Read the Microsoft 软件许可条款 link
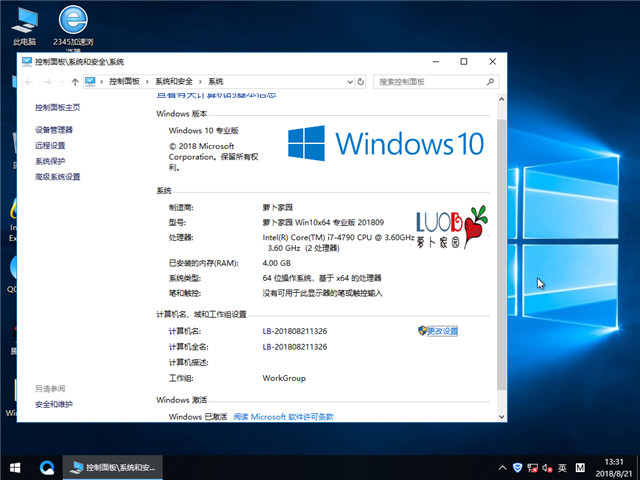The width and height of the screenshot is (640, 480). [x=283, y=416]
